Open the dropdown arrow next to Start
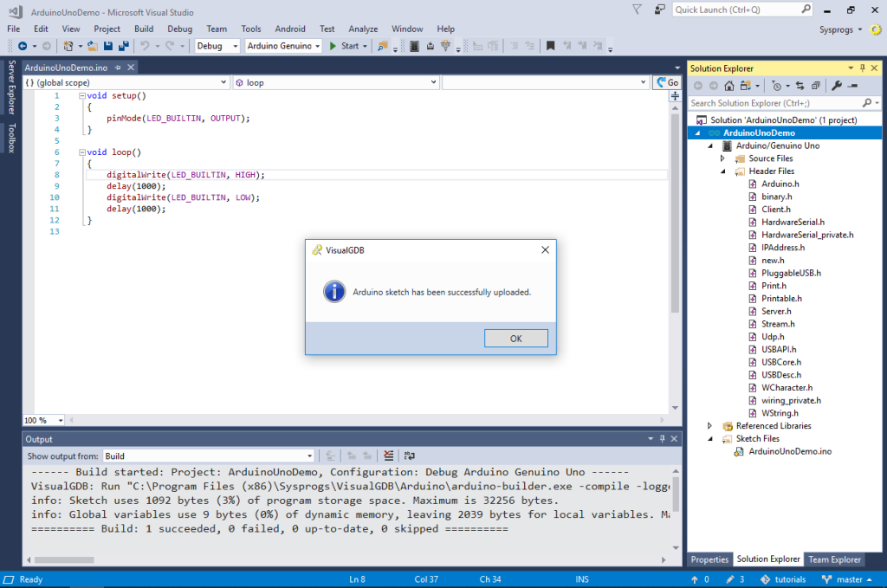The height and width of the screenshot is (588, 887). pos(365,47)
